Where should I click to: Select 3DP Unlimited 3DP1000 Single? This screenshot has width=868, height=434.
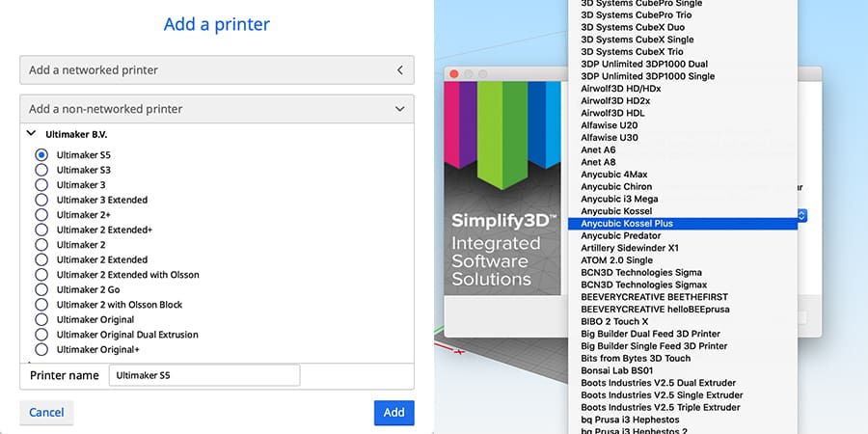pos(683,76)
